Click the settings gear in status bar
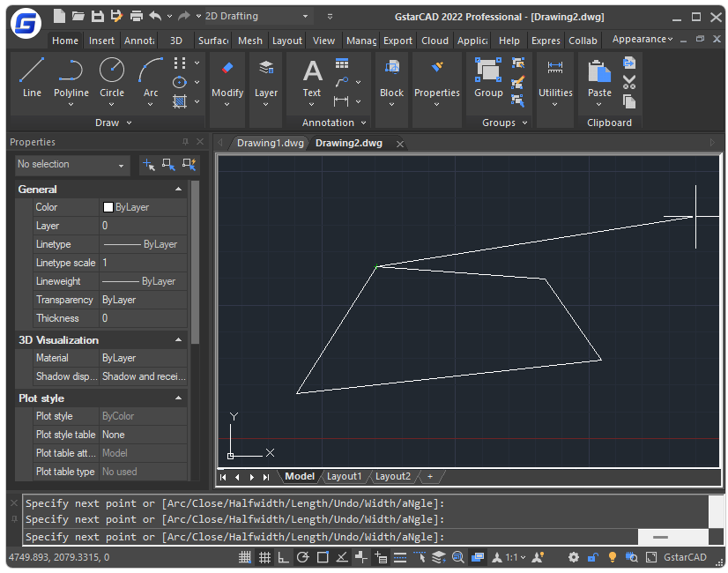 (x=574, y=557)
